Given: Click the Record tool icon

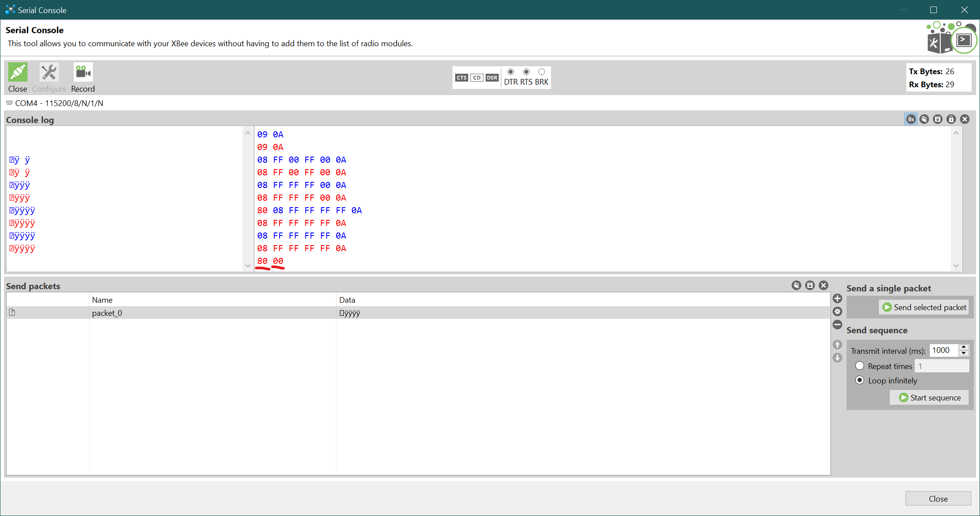Looking at the screenshot, I should coord(83,72).
